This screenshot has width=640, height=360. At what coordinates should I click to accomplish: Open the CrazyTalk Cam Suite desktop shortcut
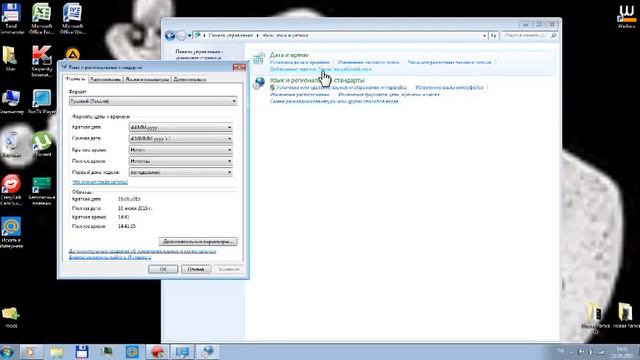pos(11,189)
